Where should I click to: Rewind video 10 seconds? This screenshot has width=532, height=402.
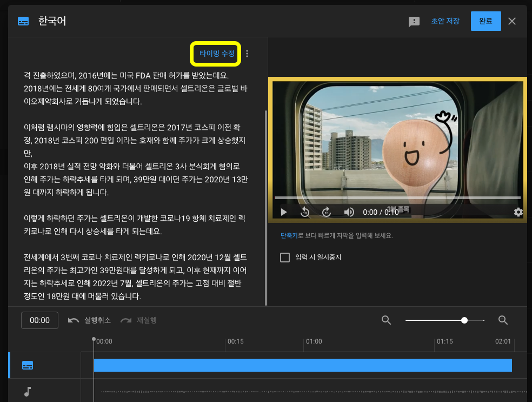(x=305, y=212)
